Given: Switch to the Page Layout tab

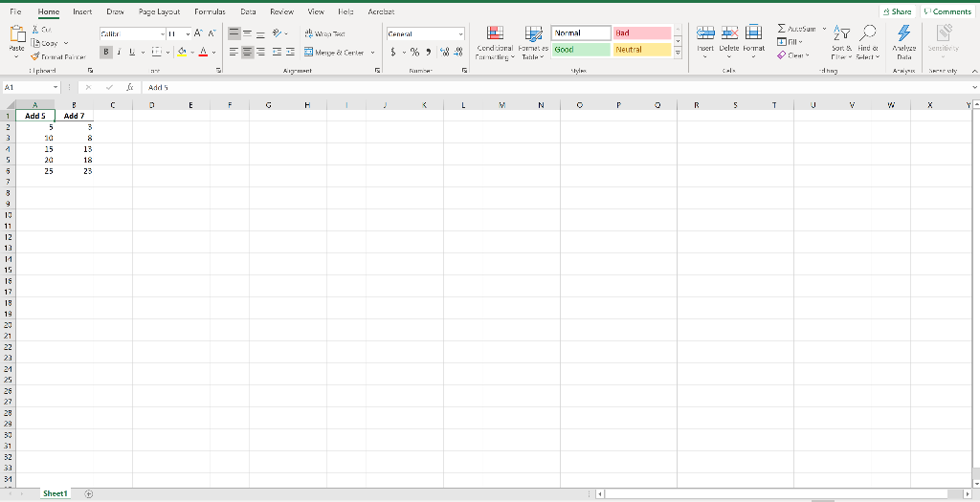Looking at the screenshot, I should (160, 11).
